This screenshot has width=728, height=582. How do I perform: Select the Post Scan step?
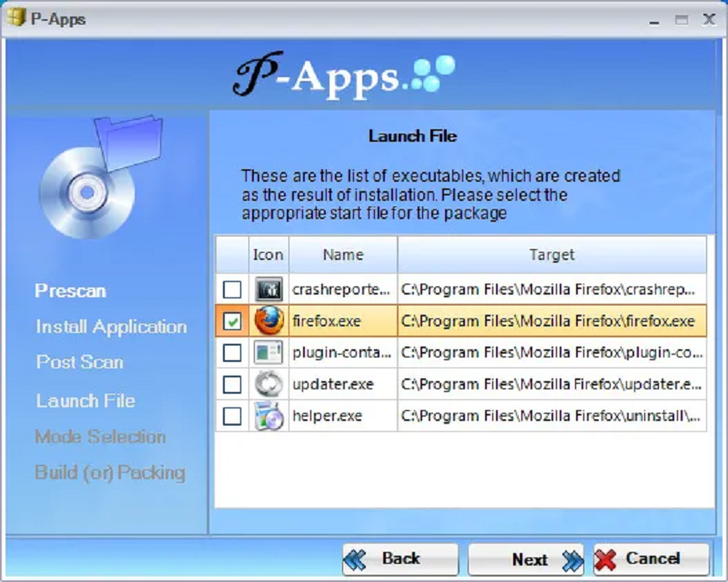click(79, 362)
